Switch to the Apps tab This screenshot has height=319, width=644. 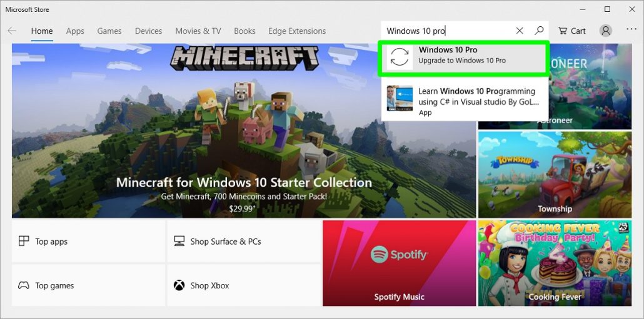(75, 31)
